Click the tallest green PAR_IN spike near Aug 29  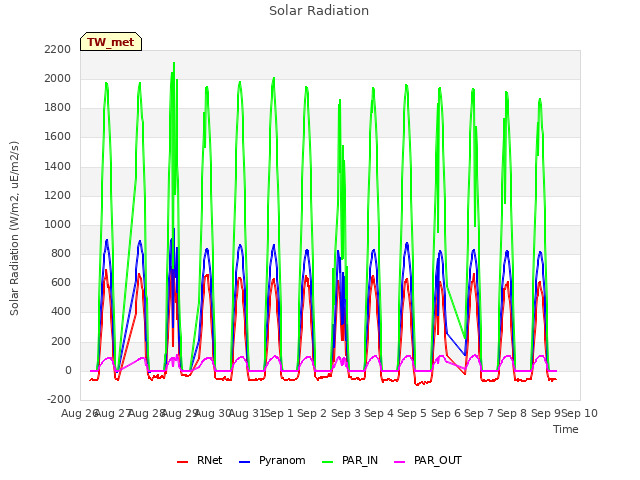[x=174, y=63]
